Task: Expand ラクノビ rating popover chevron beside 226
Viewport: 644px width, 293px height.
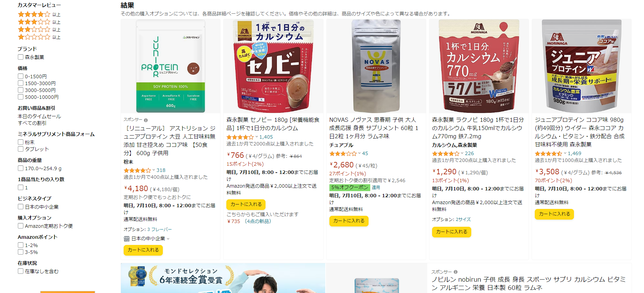Action: coord(462,153)
